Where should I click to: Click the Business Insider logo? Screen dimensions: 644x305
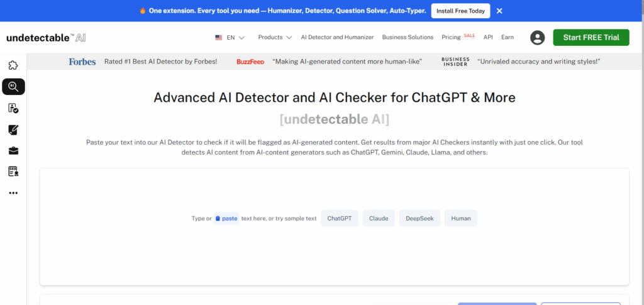(455, 62)
